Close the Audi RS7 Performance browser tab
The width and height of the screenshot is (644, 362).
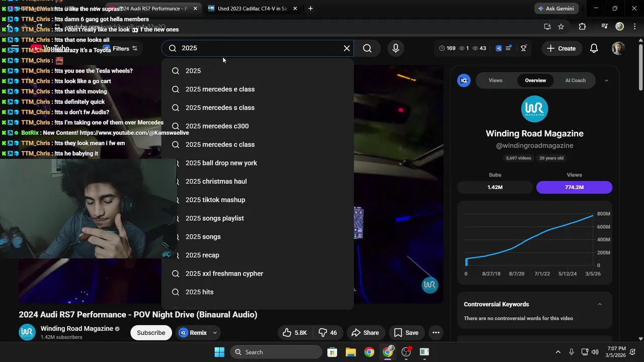195,9
